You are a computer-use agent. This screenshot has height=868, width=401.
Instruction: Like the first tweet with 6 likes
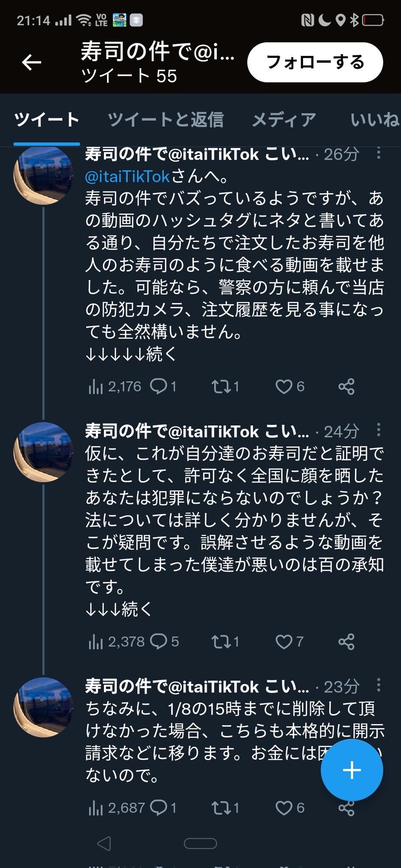coord(284,387)
